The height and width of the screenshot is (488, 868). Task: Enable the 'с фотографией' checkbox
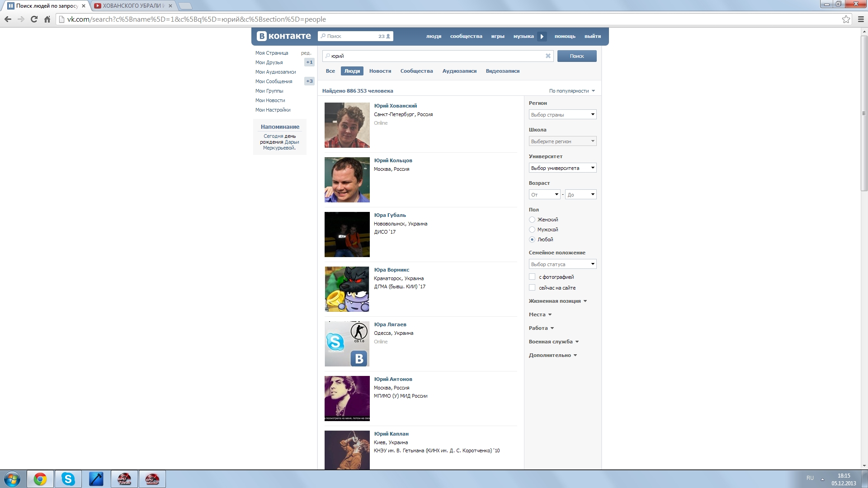532,277
